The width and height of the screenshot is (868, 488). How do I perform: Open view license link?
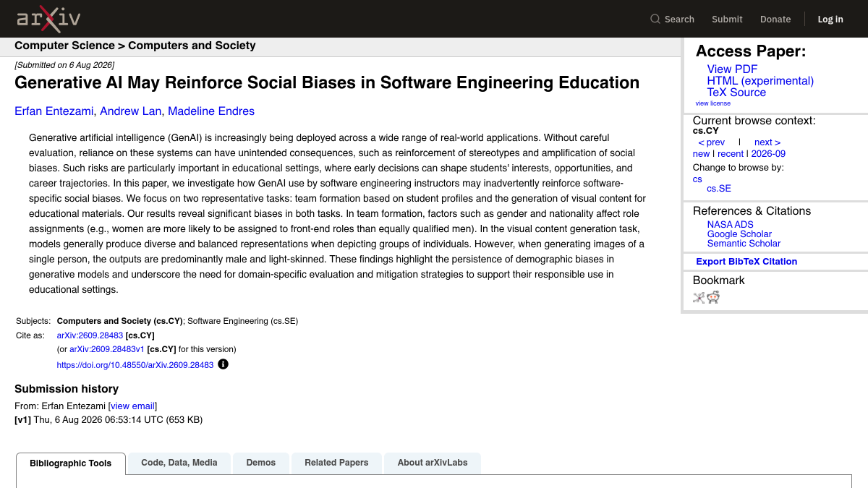(x=713, y=103)
